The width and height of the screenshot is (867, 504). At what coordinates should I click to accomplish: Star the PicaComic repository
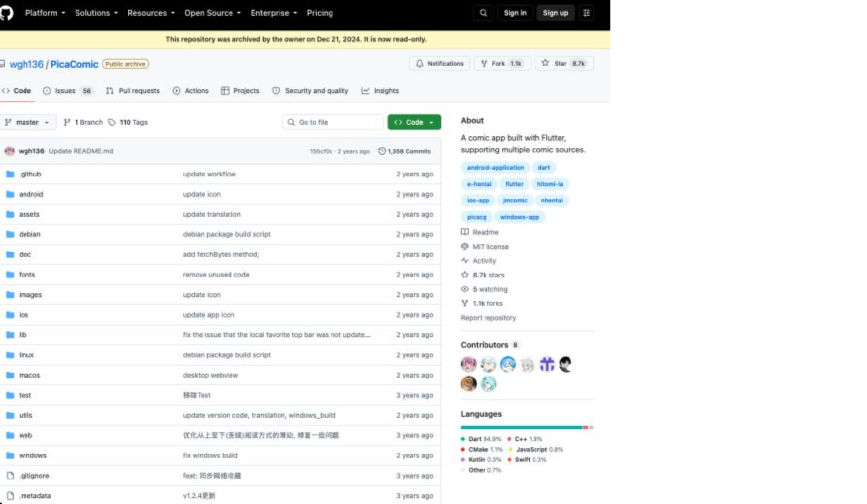pyautogui.click(x=564, y=63)
